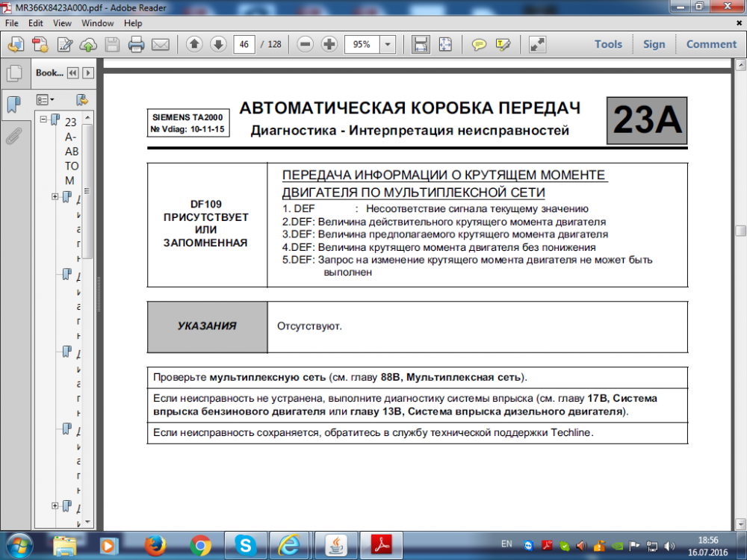Image resolution: width=747 pixels, height=560 pixels.
Task: Click the 'SIEMENS TA2000' header text
Action: click(x=187, y=117)
